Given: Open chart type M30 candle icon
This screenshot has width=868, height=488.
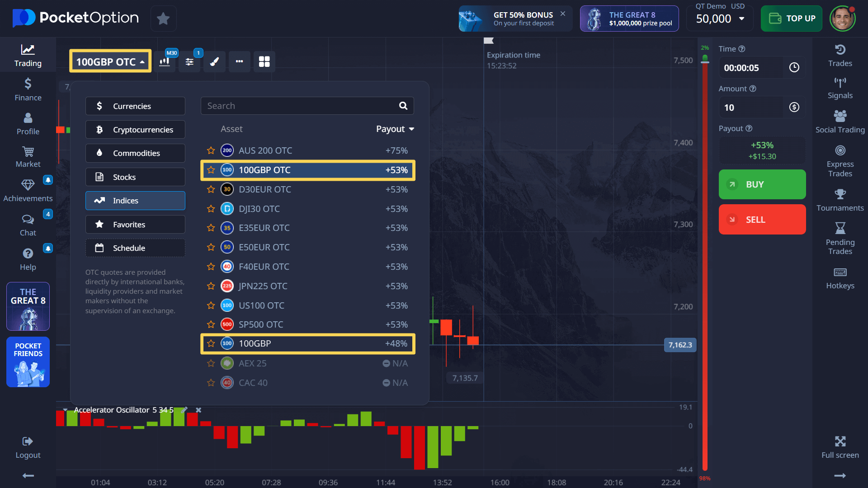Looking at the screenshot, I should coord(165,61).
